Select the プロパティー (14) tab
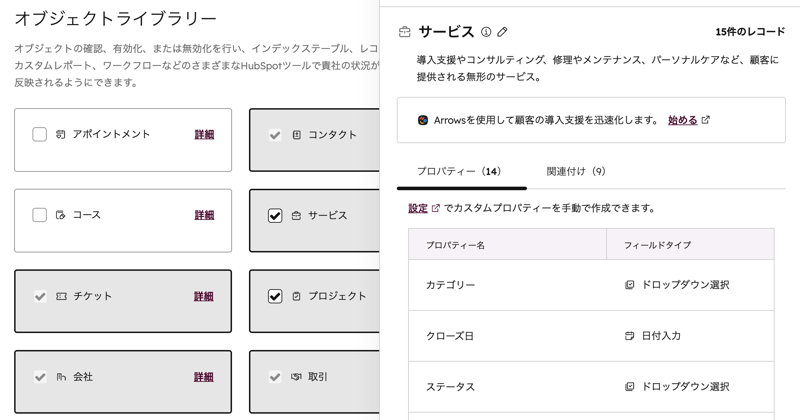Screen dimensions: 800x420 tap(459, 171)
